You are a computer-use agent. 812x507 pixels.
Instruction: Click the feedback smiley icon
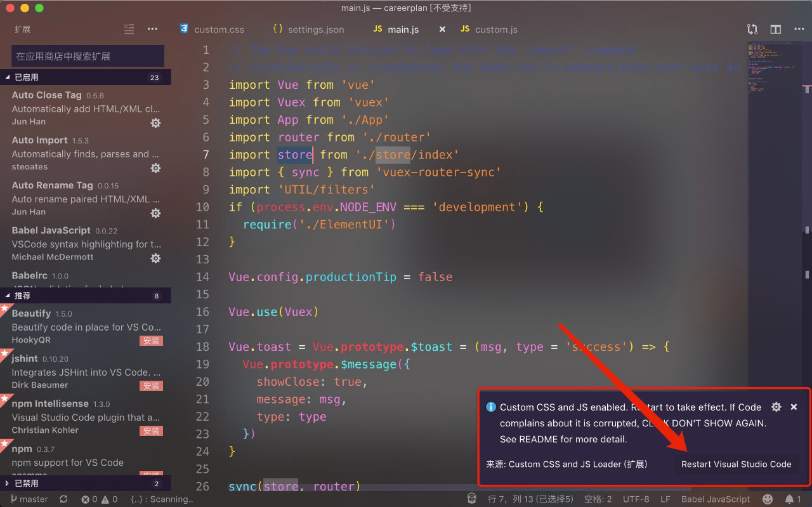coord(768,499)
